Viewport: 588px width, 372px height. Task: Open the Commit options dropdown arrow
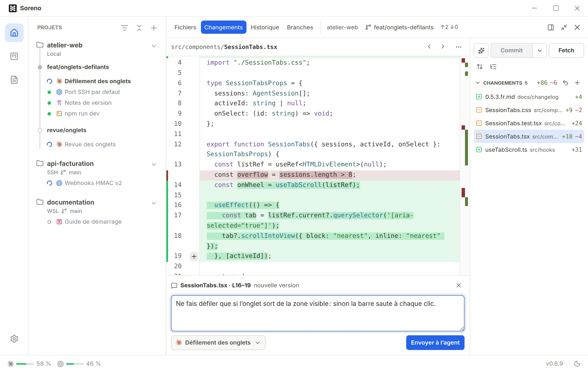539,50
